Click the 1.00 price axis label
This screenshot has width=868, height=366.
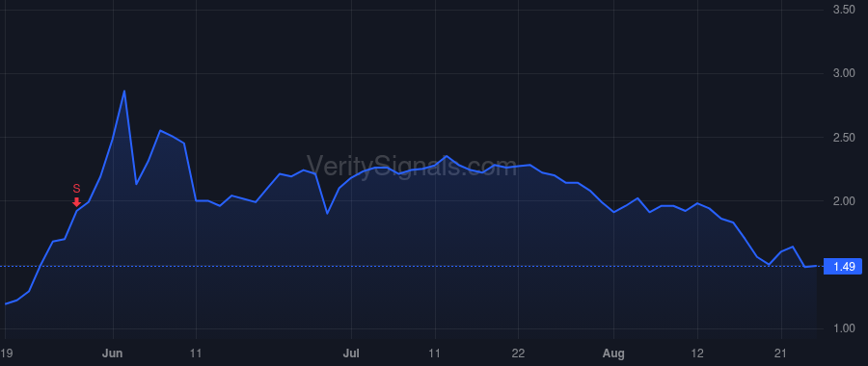click(x=844, y=329)
